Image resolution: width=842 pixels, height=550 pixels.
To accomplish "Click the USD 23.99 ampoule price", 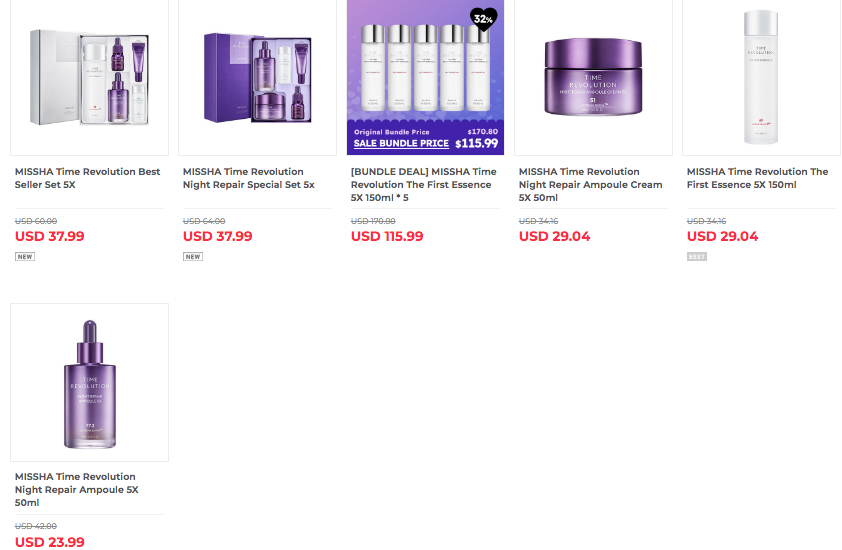I will click(x=50, y=542).
